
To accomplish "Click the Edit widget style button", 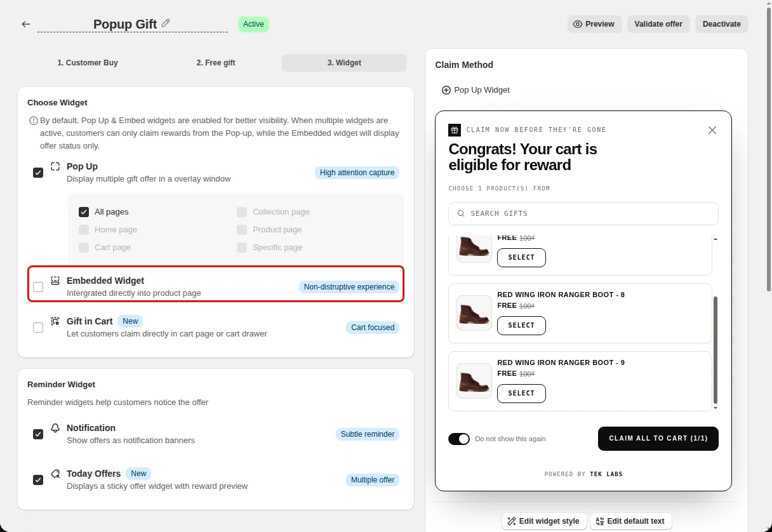I will click(544, 521).
